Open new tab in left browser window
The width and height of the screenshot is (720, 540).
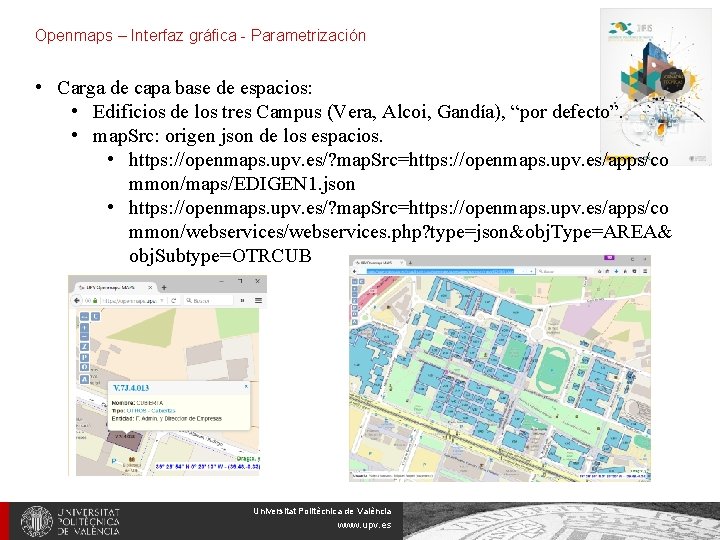[164, 287]
